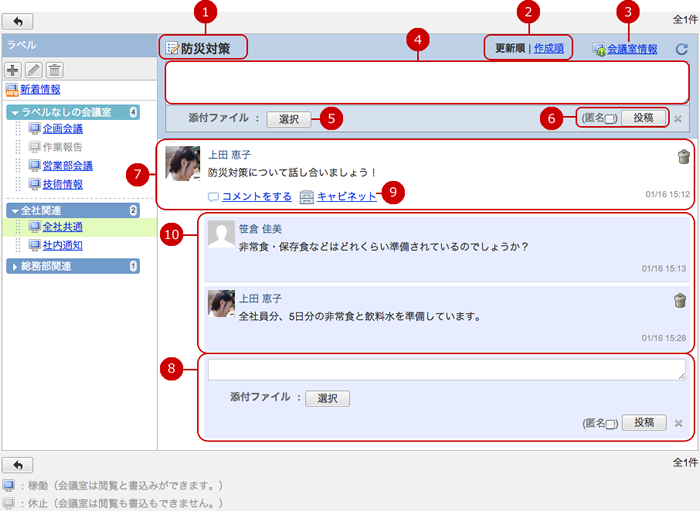Delete topic post dated 01/16 15:12

pyautogui.click(x=683, y=157)
